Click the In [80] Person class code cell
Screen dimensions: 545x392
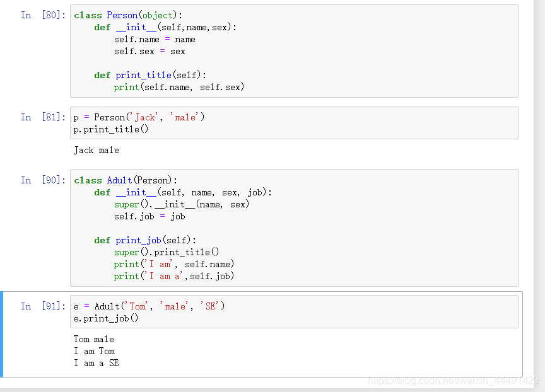[x=294, y=51]
